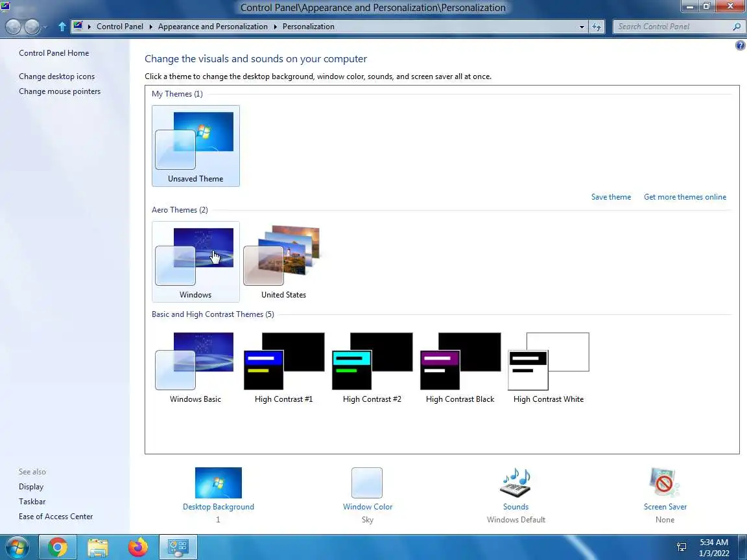
Task: Select High Contrast Black theme
Action: point(460,367)
